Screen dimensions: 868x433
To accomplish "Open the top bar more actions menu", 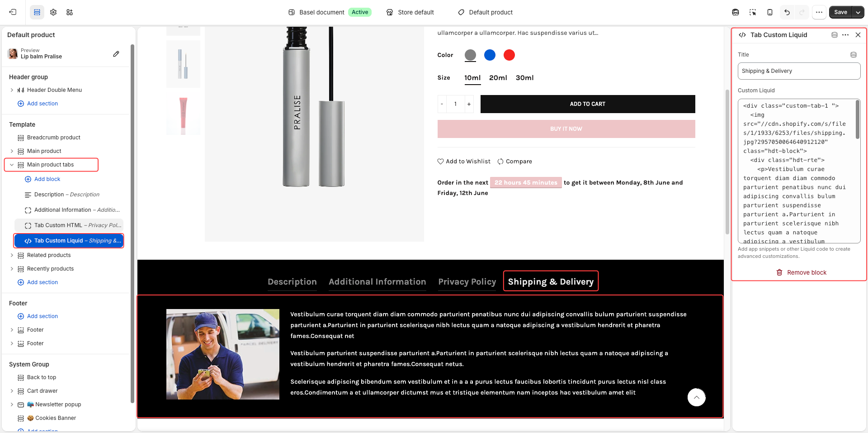I will click(x=819, y=12).
